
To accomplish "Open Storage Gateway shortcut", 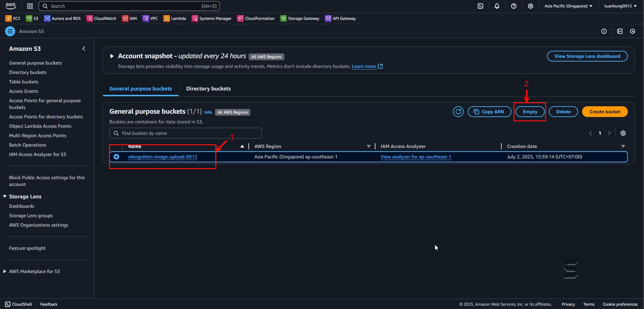I will 300,18.
